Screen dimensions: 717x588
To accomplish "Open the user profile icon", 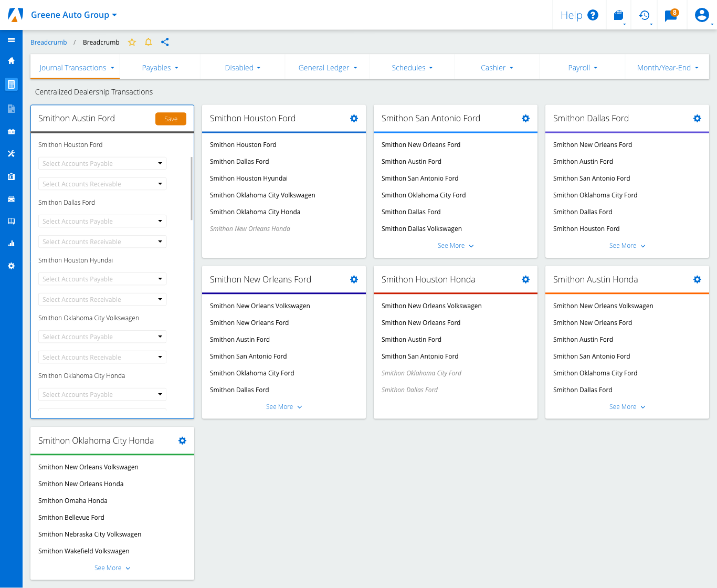I will coord(701,15).
